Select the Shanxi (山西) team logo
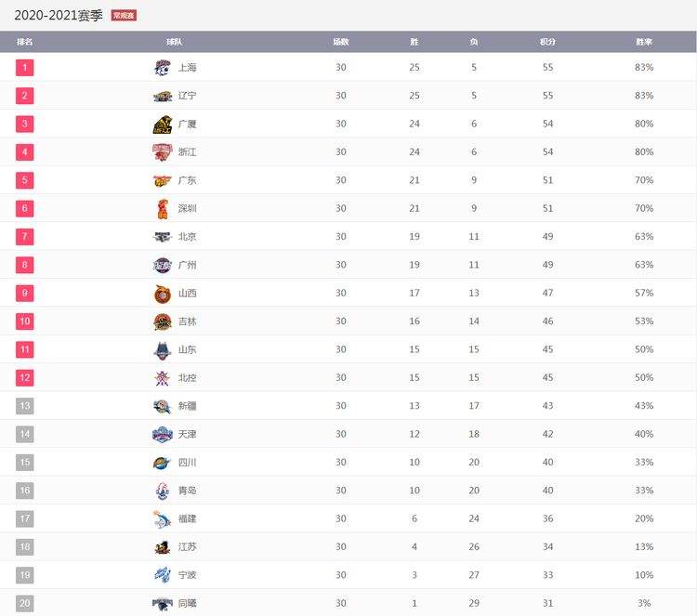This screenshot has height=616, width=697. click(x=163, y=294)
